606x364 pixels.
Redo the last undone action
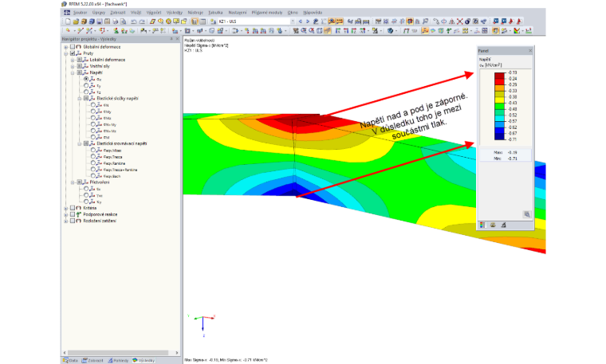(142, 22)
